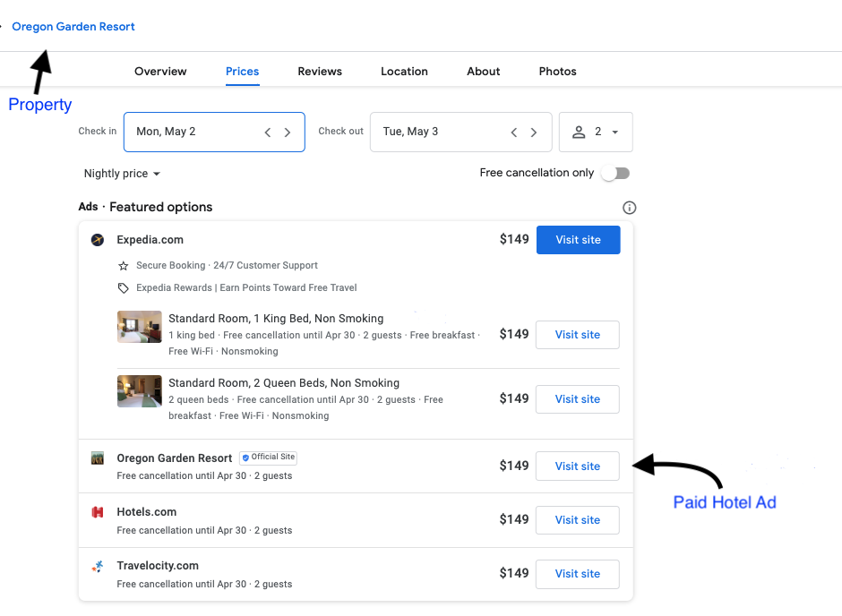Image resolution: width=842 pixels, height=616 pixels.
Task: Click the Oregon Garden Resort breadcrumb link
Action: tap(73, 26)
